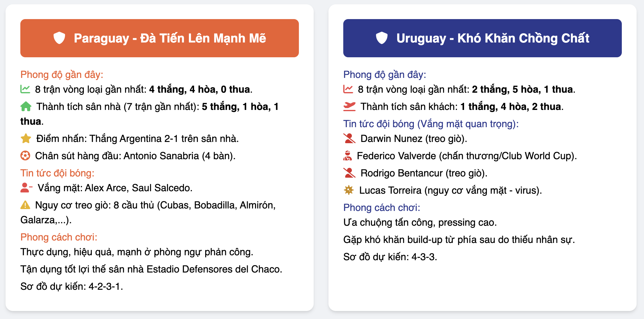Click the orange Tin tức đội bóng heading
Screen dimensions: 644x319
[57, 173]
